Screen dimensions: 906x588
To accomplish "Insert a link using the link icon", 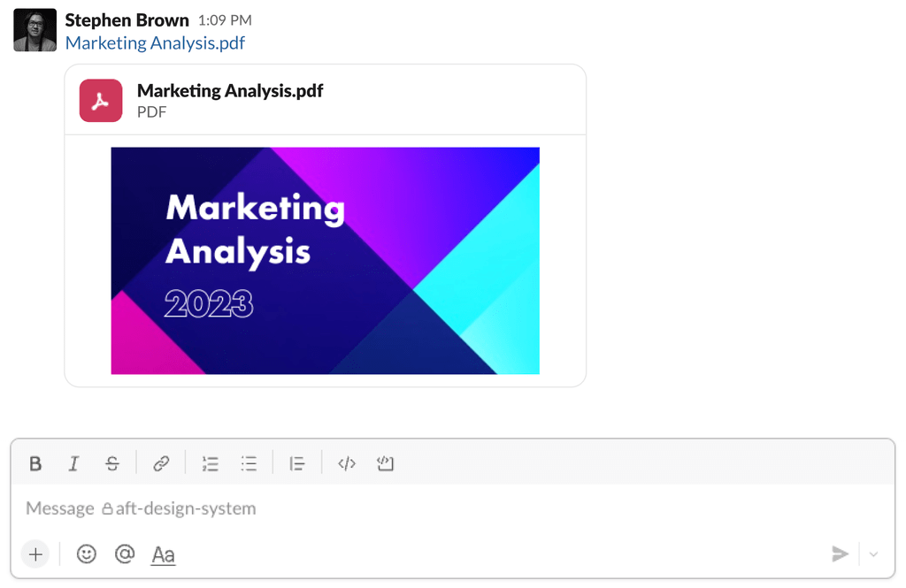I will [x=161, y=462].
